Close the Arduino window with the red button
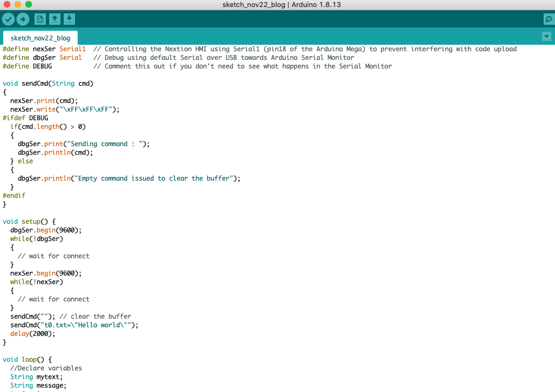 tap(7, 5)
